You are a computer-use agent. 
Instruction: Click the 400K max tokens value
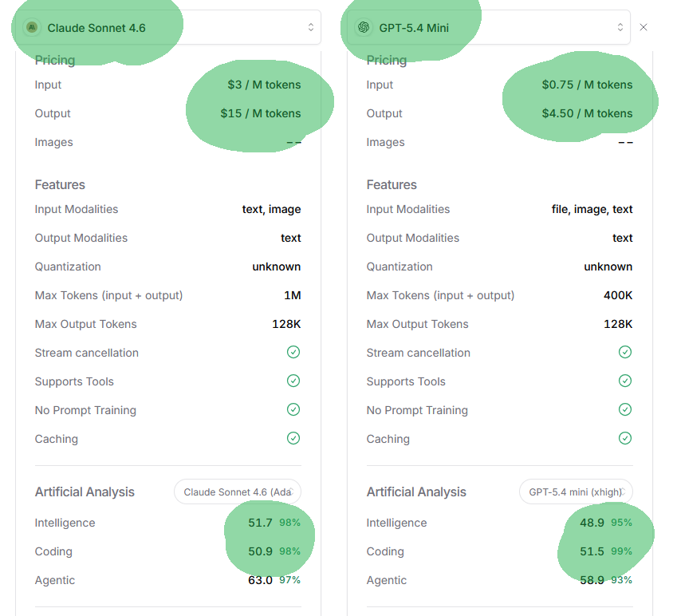coord(618,295)
